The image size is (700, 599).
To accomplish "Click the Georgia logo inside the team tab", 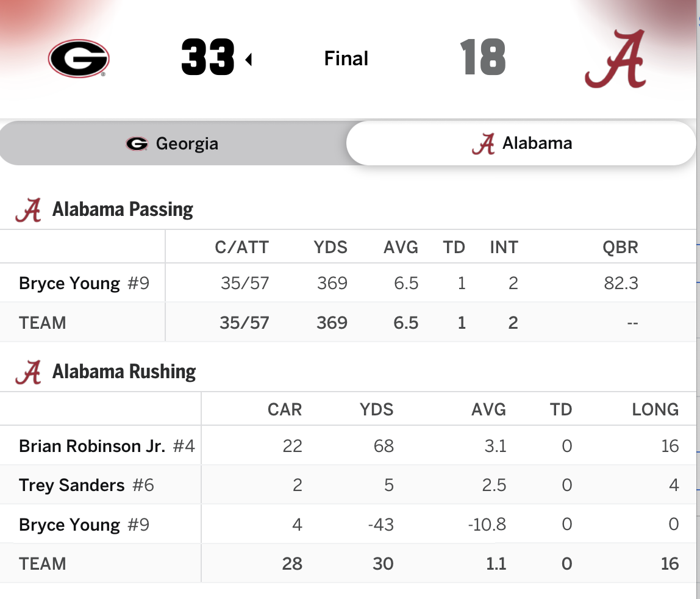I will (x=137, y=144).
